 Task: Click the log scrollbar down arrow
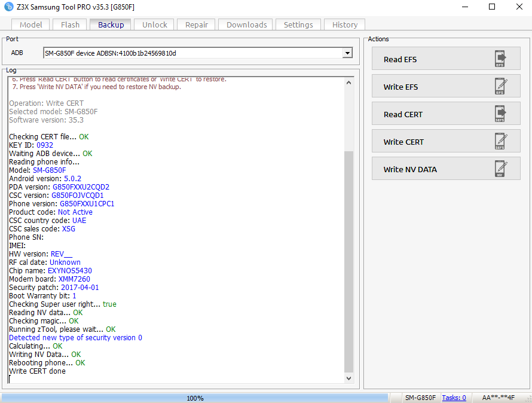(x=348, y=378)
